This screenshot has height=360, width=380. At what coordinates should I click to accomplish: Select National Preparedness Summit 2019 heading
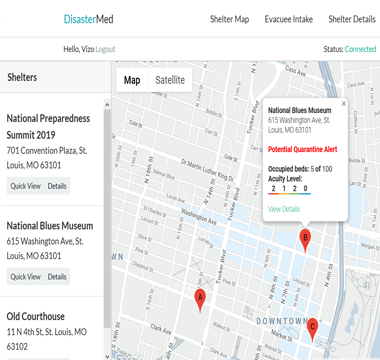48,127
